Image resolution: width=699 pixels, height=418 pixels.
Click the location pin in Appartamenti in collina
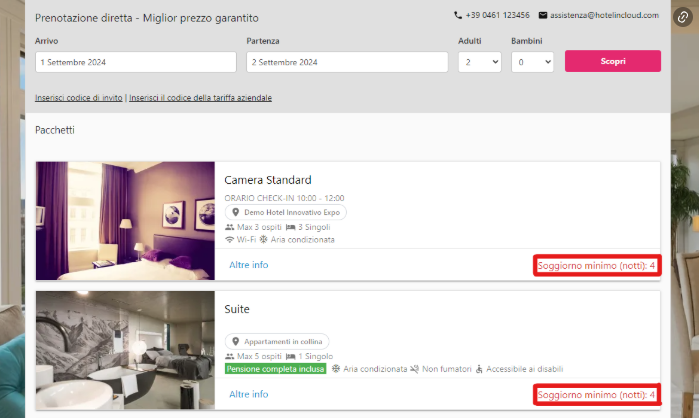[x=236, y=341]
